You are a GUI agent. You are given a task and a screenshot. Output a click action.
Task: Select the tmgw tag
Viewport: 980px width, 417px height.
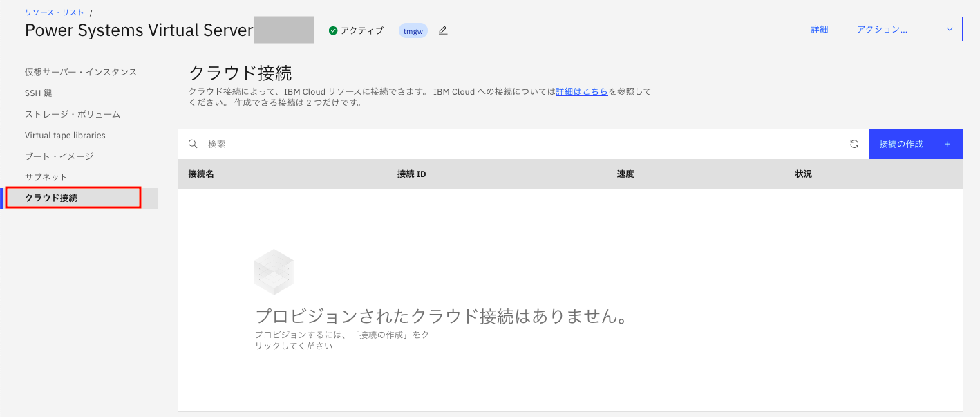(x=413, y=30)
